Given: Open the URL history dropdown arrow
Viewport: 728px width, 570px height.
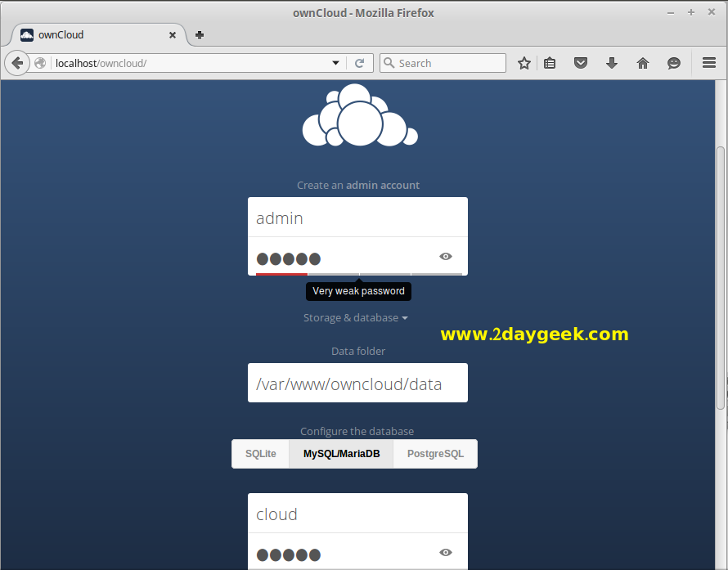Looking at the screenshot, I should [x=335, y=63].
